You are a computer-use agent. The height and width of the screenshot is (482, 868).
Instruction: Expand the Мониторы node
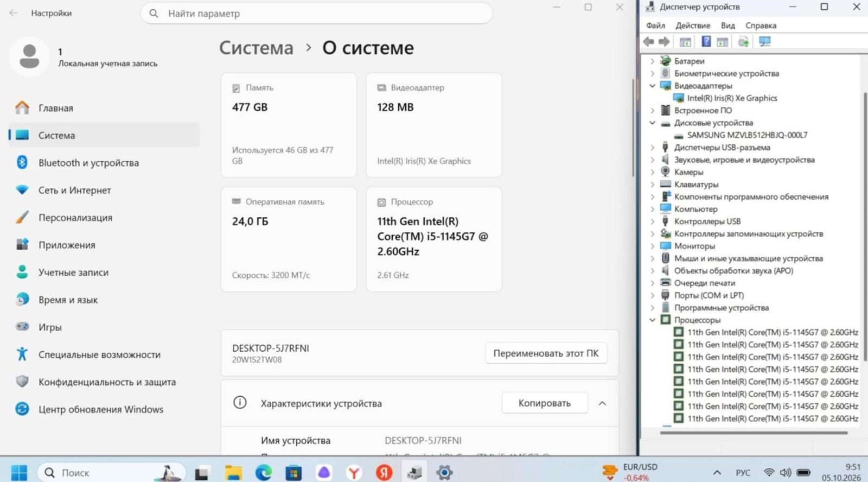pos(653,246)
